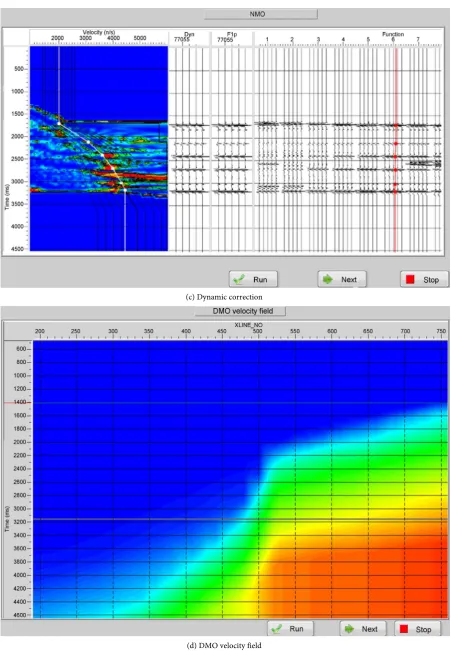Click the Velocity (m/s) axis label
Screen dimensions: 451x651
point(98,32)
